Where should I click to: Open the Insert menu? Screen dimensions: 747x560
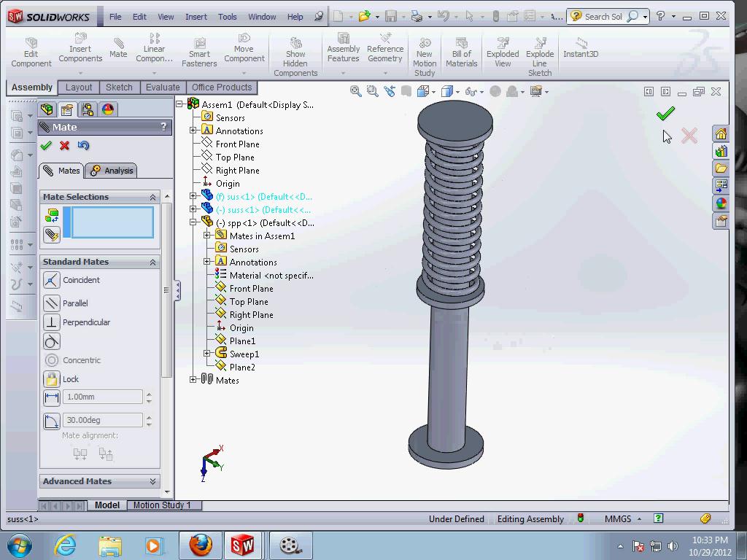point(196,17)
